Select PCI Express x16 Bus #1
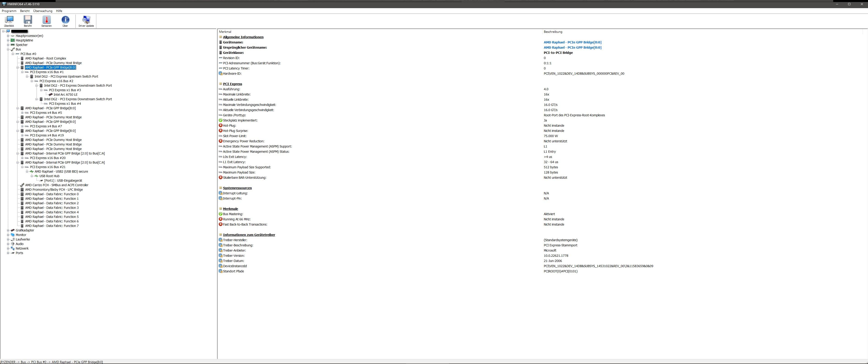 (x=47, y=72)
